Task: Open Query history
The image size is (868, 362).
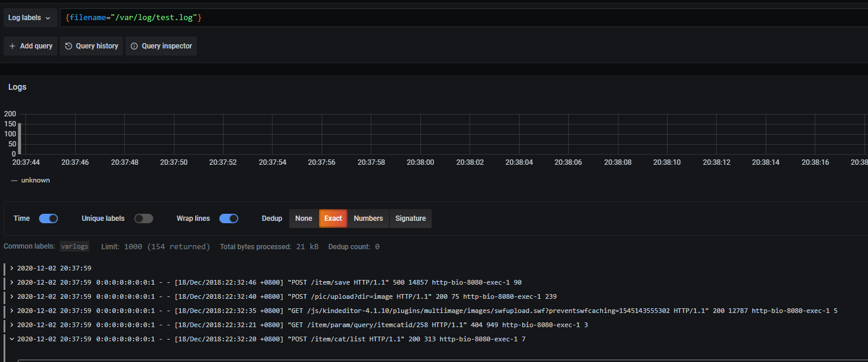Action: click(92, 46)
